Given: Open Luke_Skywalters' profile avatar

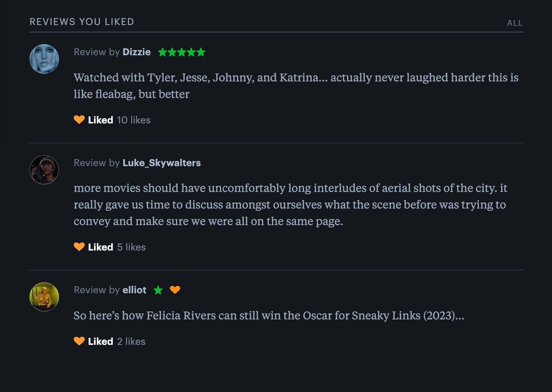Looking at the screenshot, I should click(x=44, y=170).
